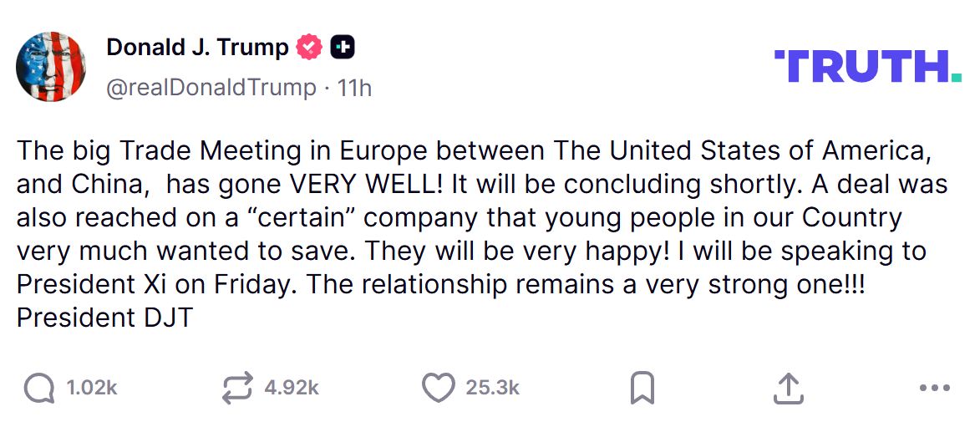This screenshot has height=422, width=980.
Task: Visit the @realDonaldTrump handle link
Action: [211, 87]
